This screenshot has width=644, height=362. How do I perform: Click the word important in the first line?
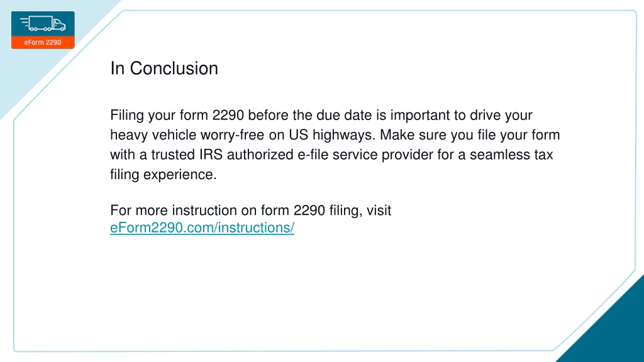point(420,116)
